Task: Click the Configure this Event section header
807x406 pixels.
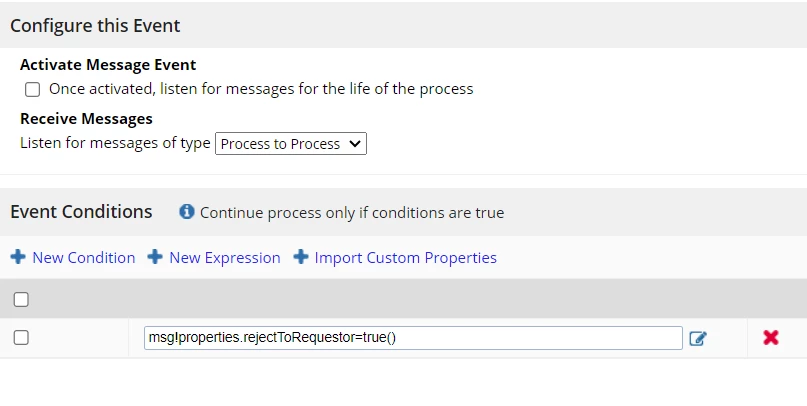Action: 95,25
